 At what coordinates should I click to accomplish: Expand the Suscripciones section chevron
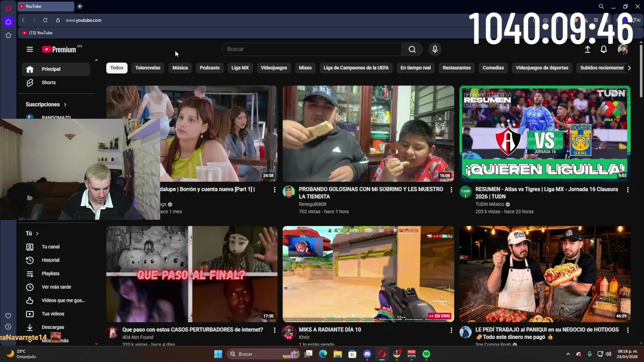(65, 105)
